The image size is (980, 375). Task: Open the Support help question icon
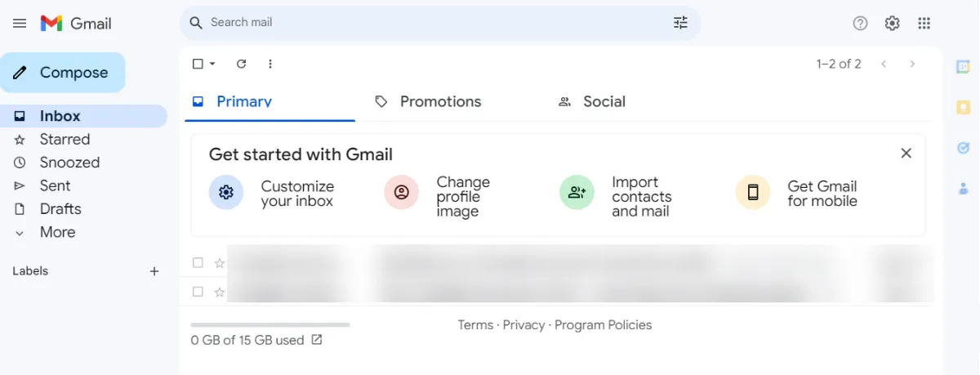[x=860, y=24]
